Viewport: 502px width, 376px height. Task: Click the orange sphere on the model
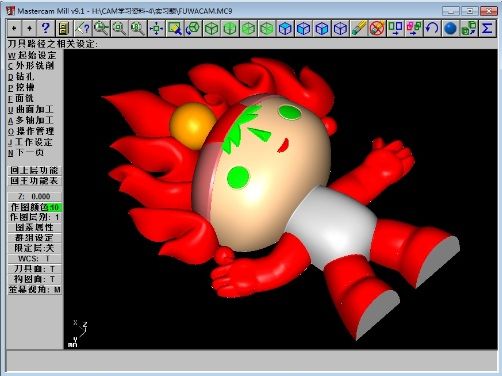pos(191,125)
